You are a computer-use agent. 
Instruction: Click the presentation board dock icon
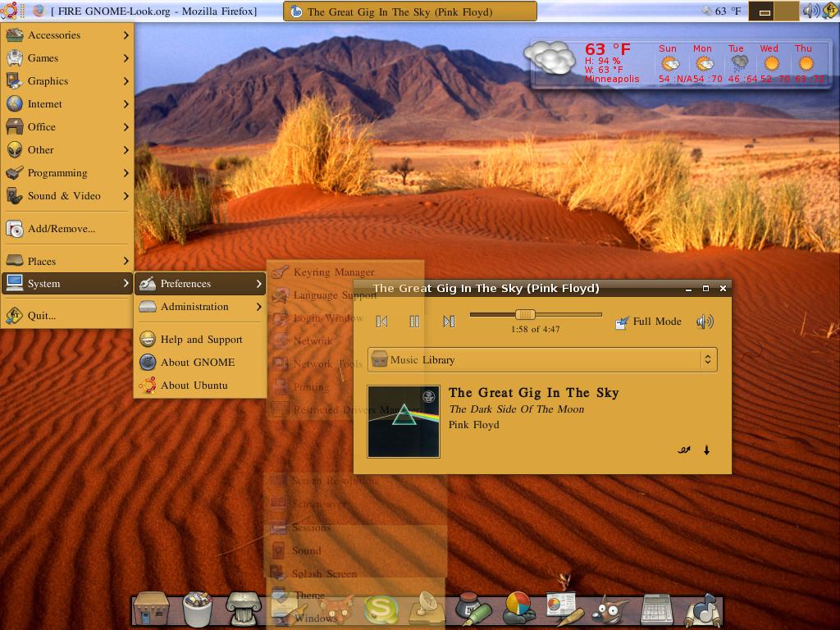point(564,609)
